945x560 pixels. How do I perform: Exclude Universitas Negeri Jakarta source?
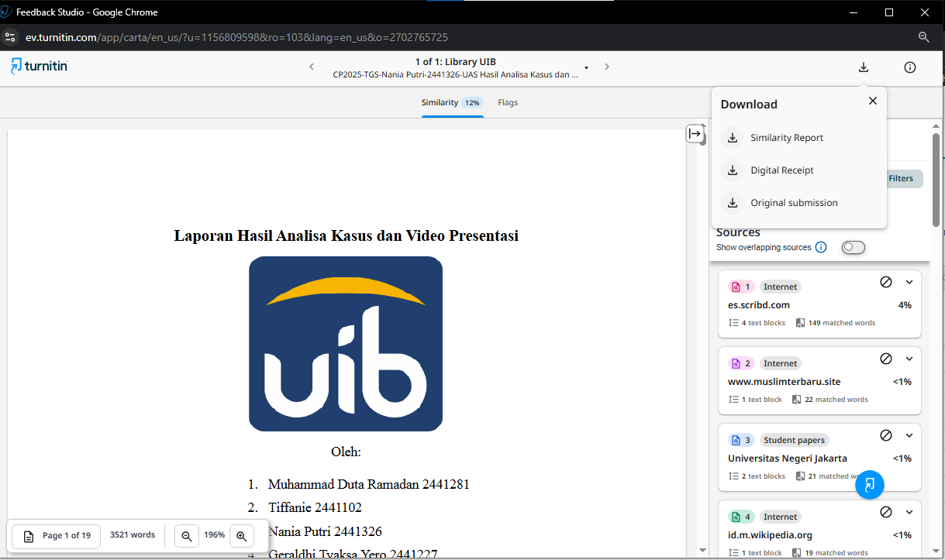pyautogui.click(x=886, y=435)
